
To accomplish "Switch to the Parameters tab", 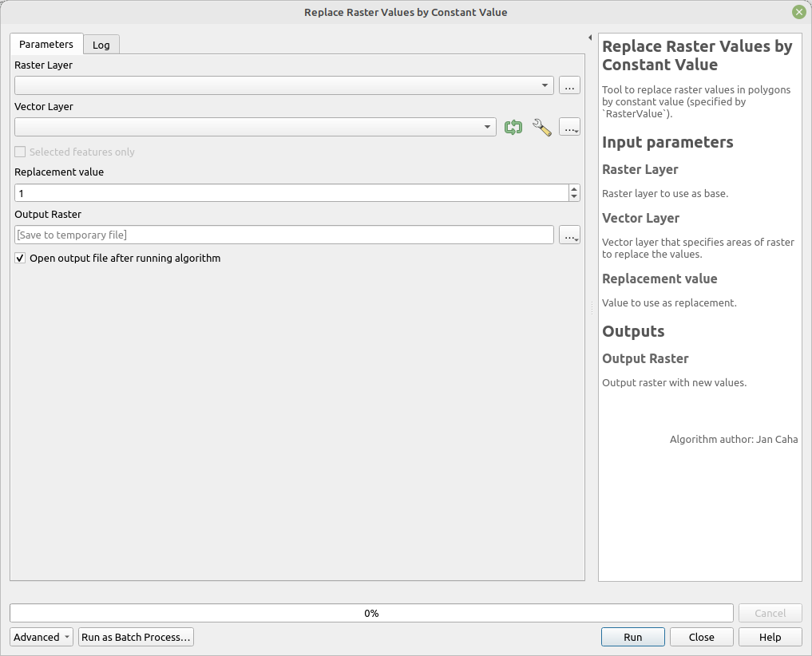I will (x=46, y=45).
